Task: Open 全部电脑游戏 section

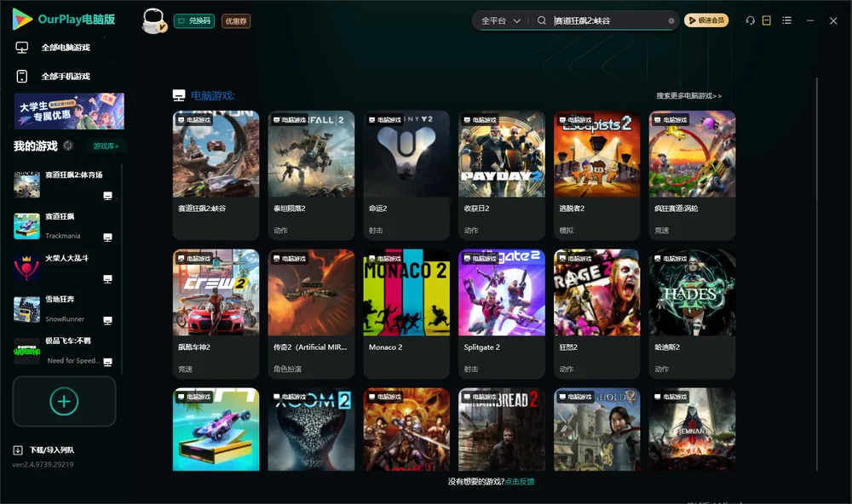Action: click(x=53, y=48)
